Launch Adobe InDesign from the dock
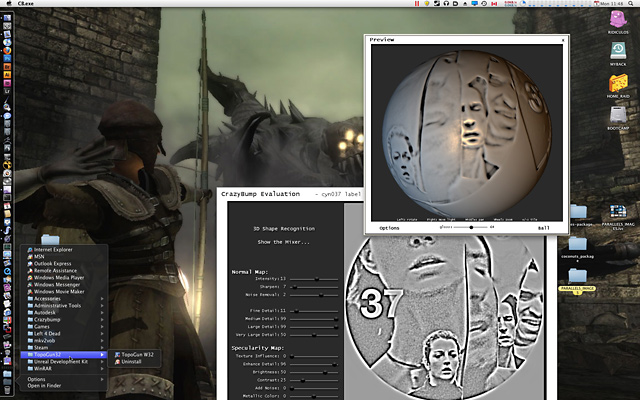Screen dimensions: 640x400 point(7,83)
